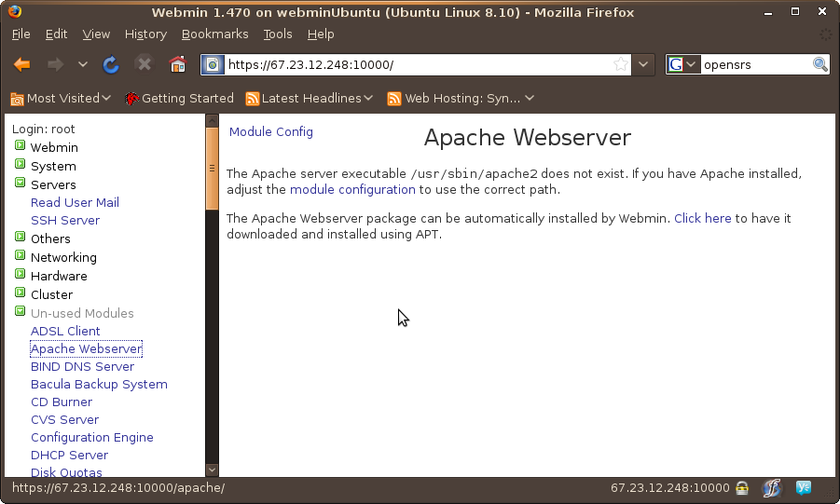
Task: Open the URL bar history dropdown
Action: [643, 65]
